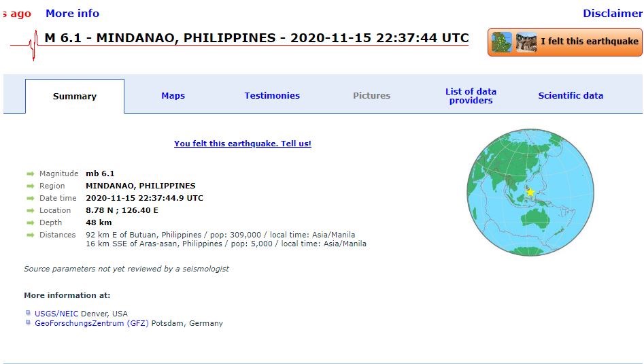Open the Disclaimer link
The height and width of the screenshot is (364, 644).
click(612, 14)
